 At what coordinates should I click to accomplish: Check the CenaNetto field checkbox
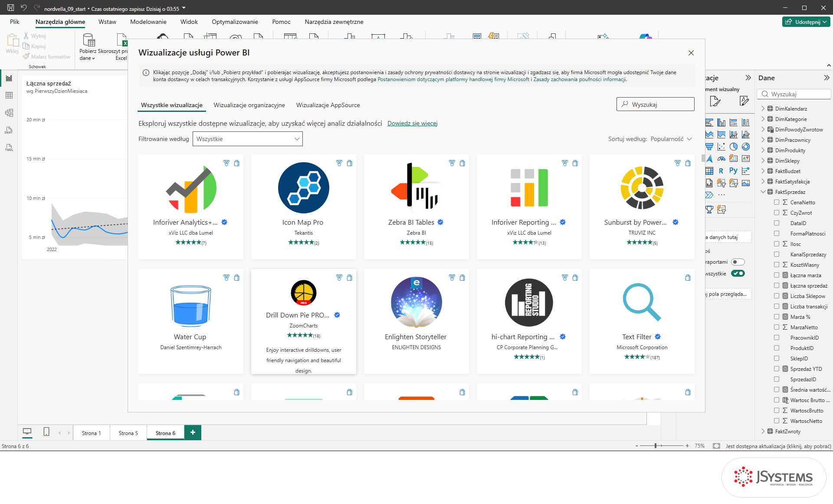point(777,202)
